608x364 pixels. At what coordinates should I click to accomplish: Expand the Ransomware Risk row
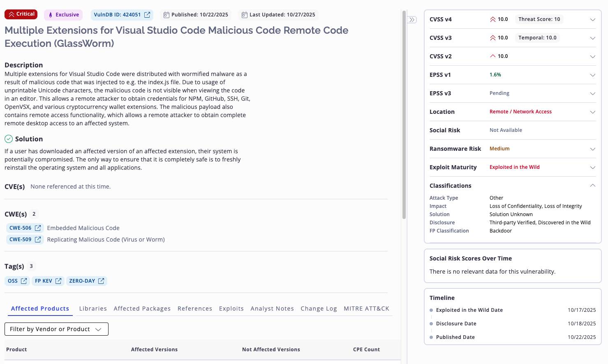592,149
